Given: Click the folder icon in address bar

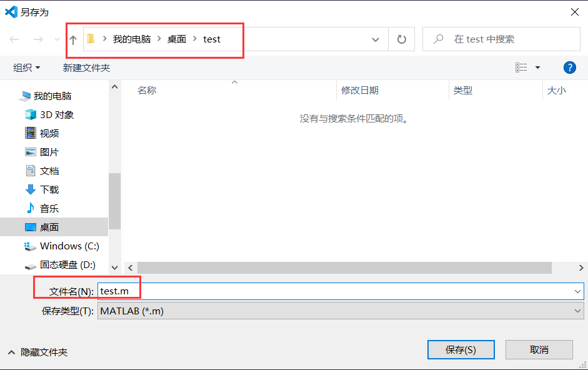Looking at the screenshot, I should (x=91, y=39).
